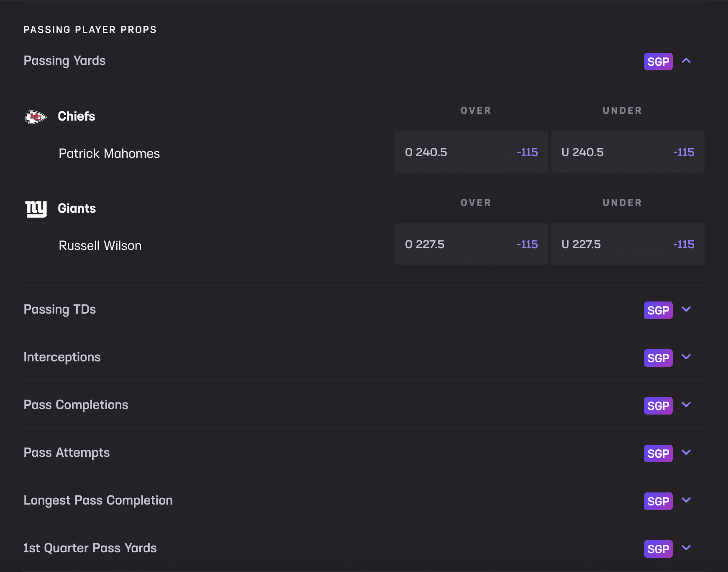Image resolution: width=728 pixels, height=572 pixels.
Task: Pick Russell Wilson Over 227.5 yards
Action: pyautogui.click(x=471, y=244)
